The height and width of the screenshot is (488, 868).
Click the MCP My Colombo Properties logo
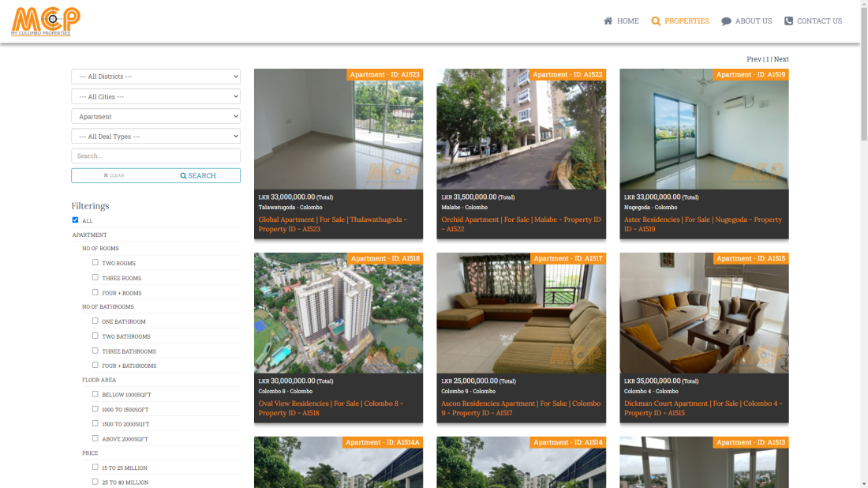pyautogui.click(x=46, y=21)
